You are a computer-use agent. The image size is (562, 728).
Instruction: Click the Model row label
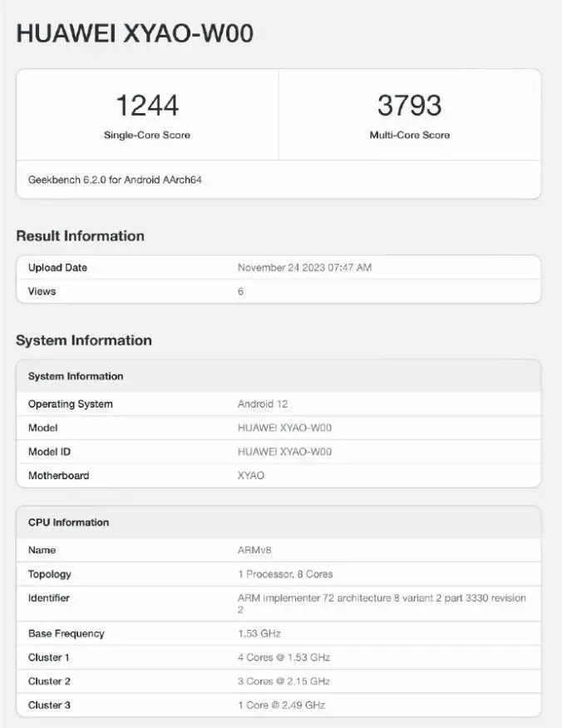tap(42, 428)
